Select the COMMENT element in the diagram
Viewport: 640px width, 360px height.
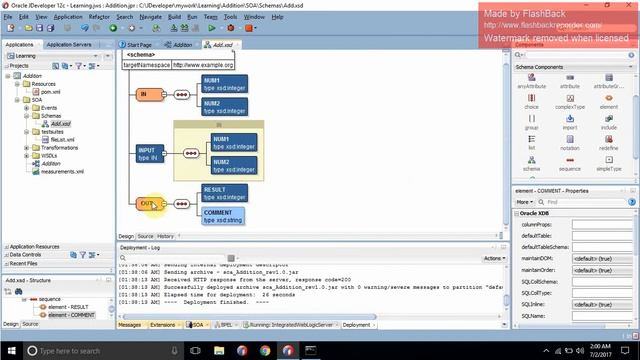pos(223,216)
